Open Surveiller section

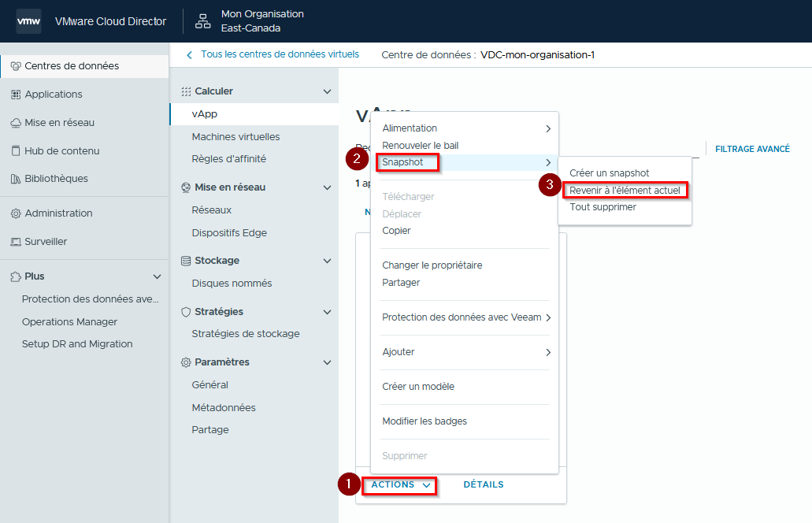pyautogui.click(x=46, y=242)
